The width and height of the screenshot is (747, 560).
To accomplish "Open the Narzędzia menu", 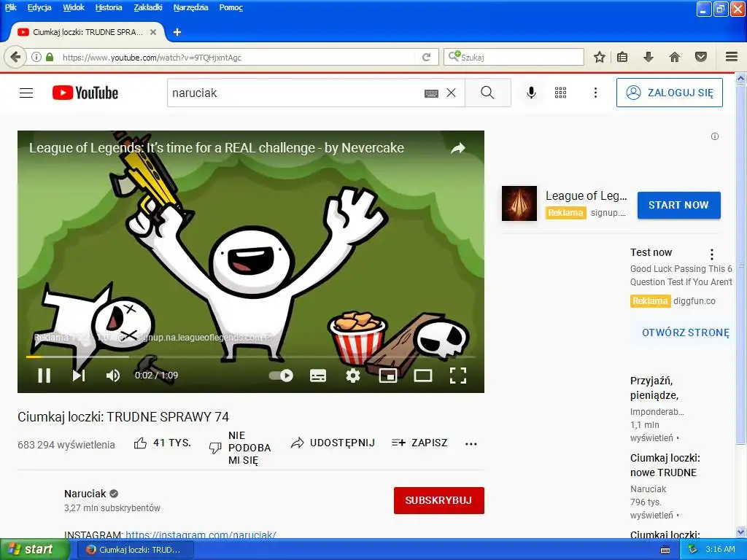I will pyautogui.click(x=190, y=7).
